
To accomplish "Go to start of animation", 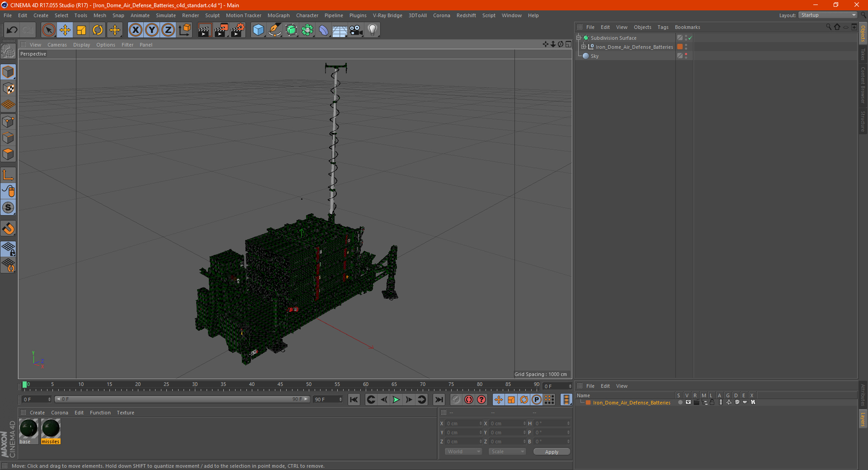I will pos(354,399).
